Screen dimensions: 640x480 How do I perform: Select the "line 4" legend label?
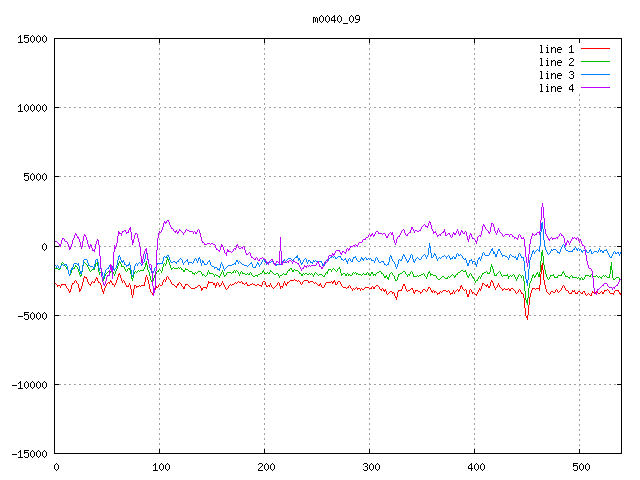click(x=557, y=88)
